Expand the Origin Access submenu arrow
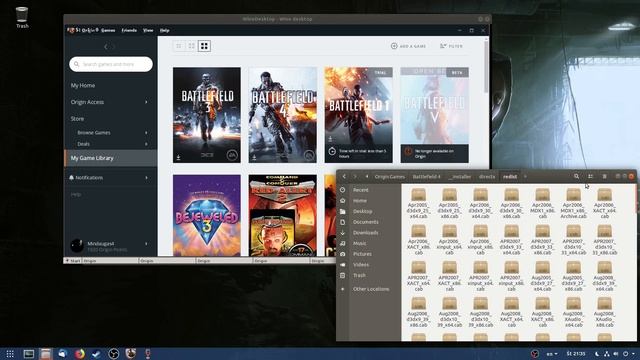Image resolution: width=640 pixels, height=360 pixels. [x=146, y=102]
